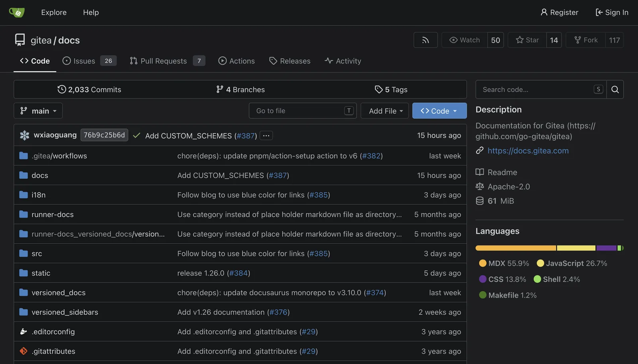The image size is (638, 364).
Task: Focus the Go to file input
Action: (x=303, y=110)
